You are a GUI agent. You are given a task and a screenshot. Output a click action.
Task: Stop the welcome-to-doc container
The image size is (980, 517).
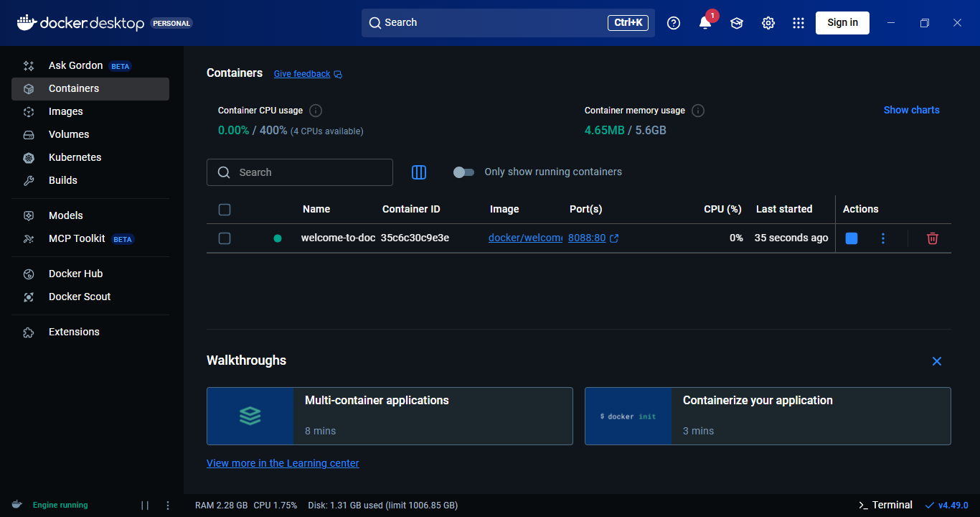coord(851,238)
